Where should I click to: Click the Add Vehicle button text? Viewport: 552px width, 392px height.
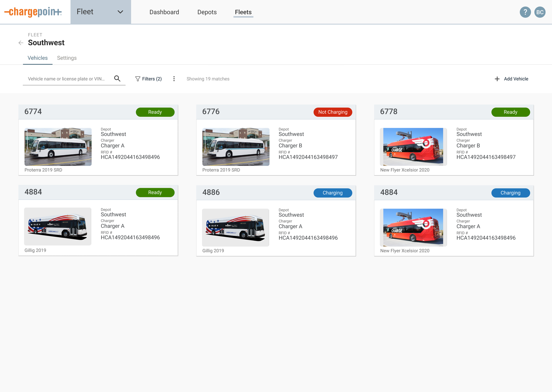tap(516, 79)
